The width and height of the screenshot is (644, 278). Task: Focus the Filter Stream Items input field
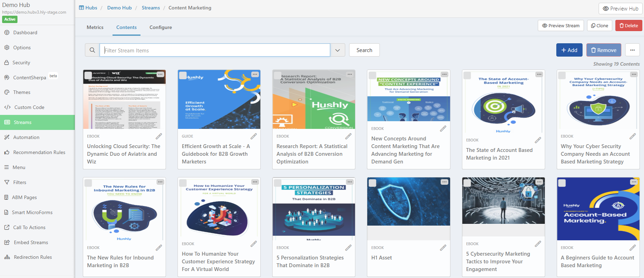pos(215,50)
